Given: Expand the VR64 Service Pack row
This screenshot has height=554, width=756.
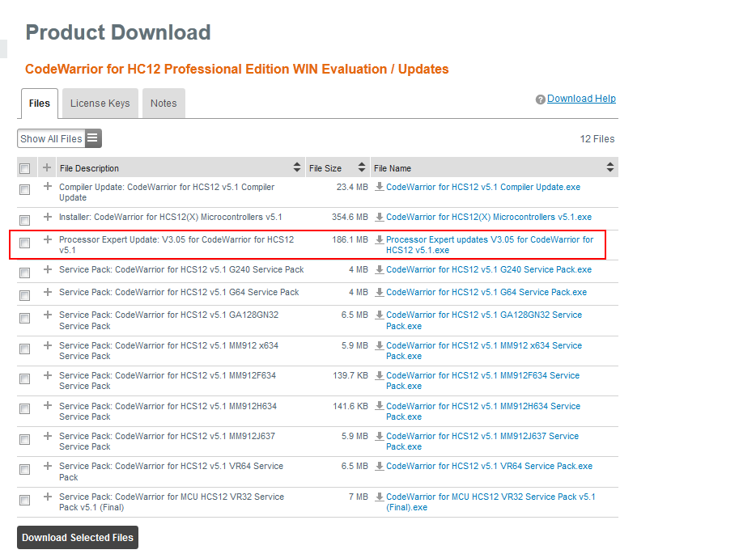Looking at the screenshot, I should (47, 465).
